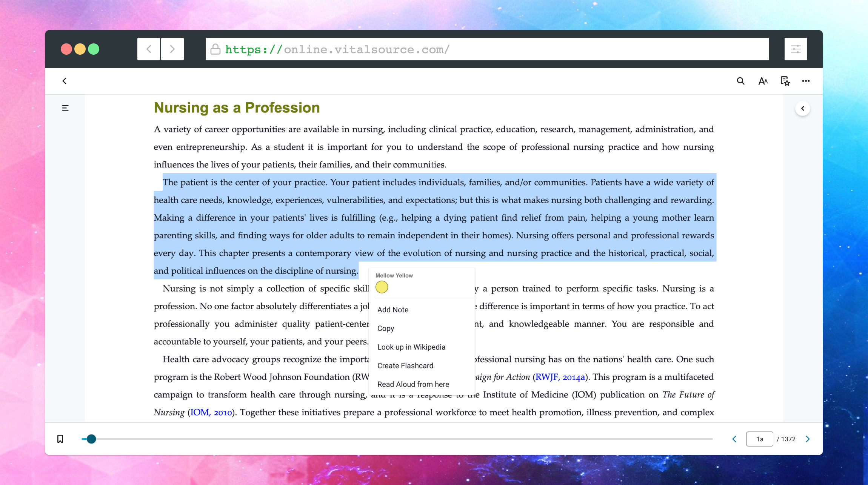The image size is (868, 485).
Task: Click the table of contents hamburger icon
Action: coord(66,108)
